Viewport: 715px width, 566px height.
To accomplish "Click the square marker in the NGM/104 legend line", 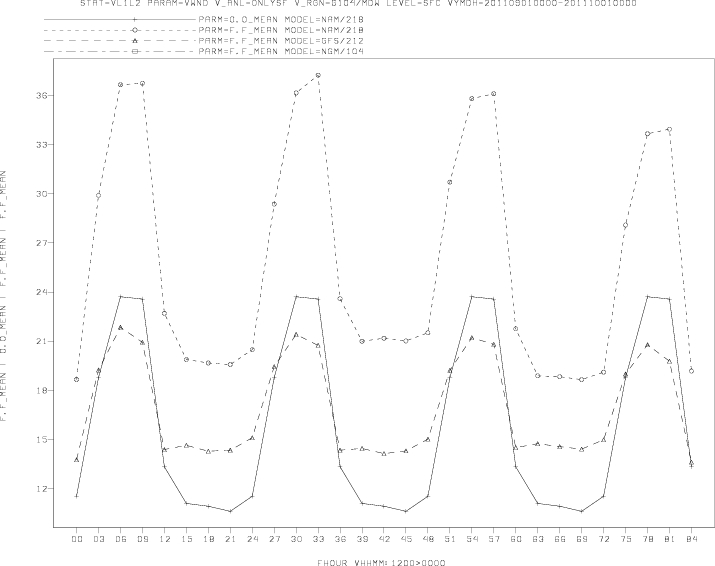I will [134, 52].
